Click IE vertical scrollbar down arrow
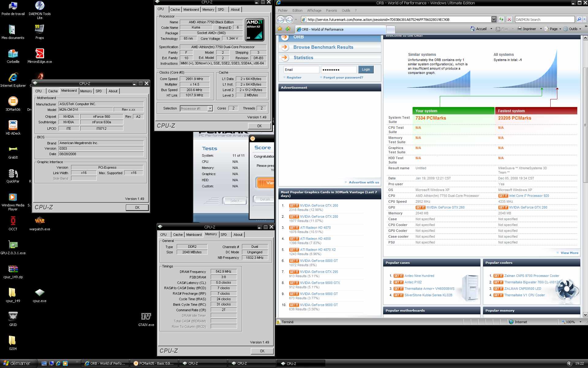 click(585, 315)
